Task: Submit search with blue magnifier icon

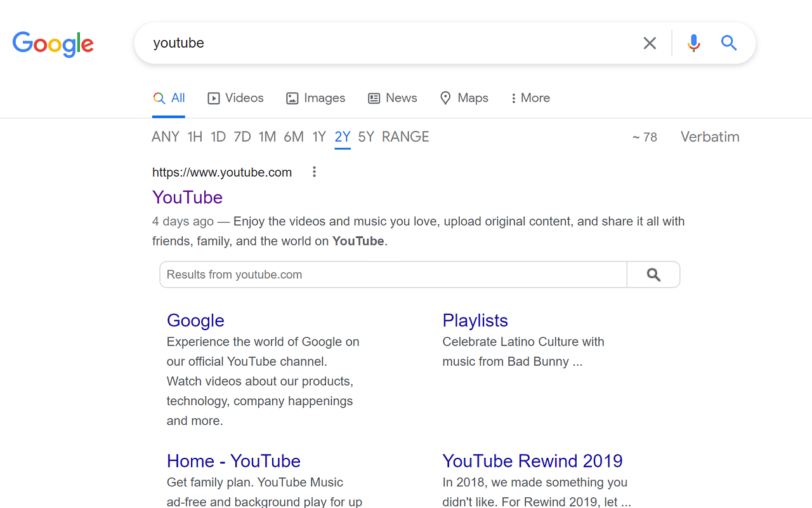Action: [729, 43]
